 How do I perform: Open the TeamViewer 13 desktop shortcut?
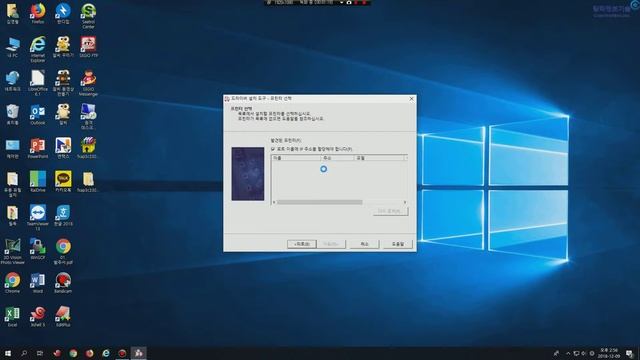pos(38,218)
